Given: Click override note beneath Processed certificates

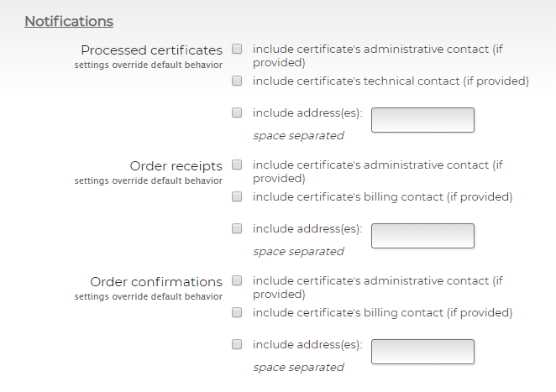Looking at the screenshot, I should [148, 65].
